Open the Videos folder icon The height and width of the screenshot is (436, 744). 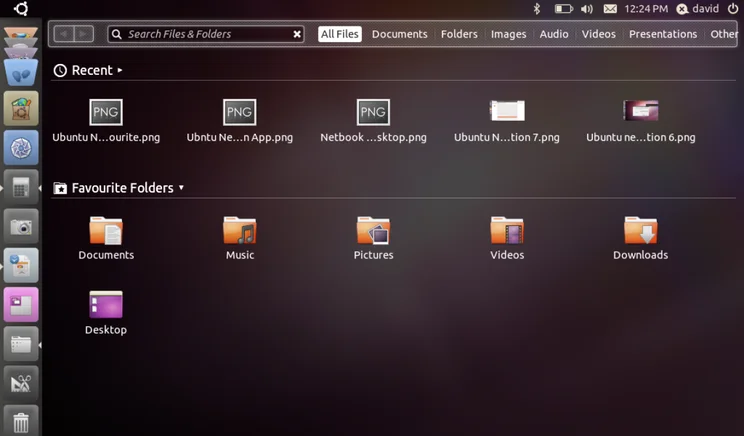[507, 231]
